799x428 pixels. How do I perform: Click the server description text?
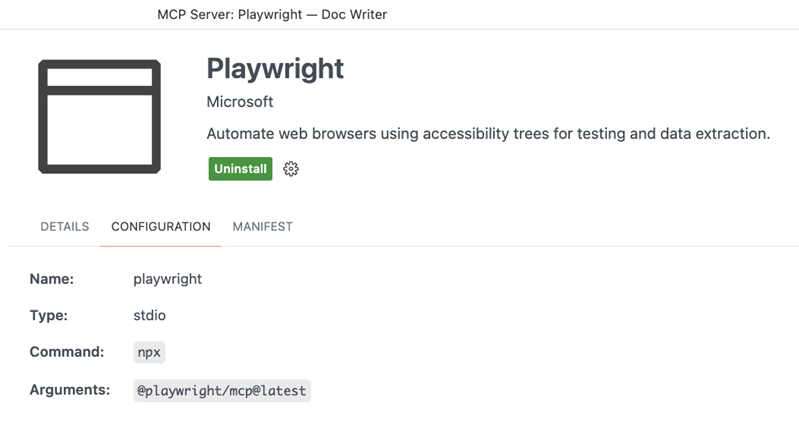click(488, 134)
